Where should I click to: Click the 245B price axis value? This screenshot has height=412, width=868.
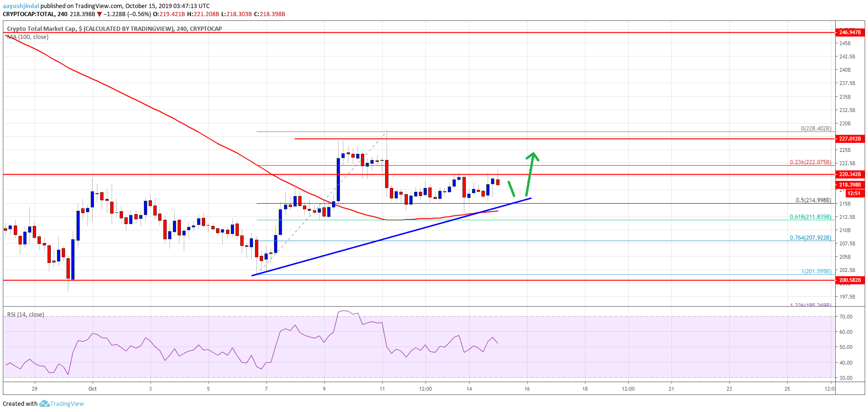coord(845,43)
